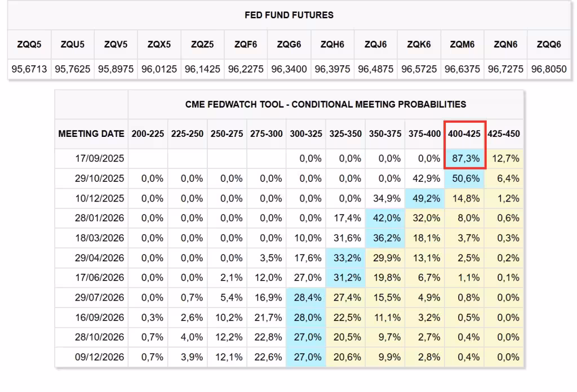Click the 28,4% cell for 29/07/2026
This screenshot has width=577, height=392.
coord(307,297)
